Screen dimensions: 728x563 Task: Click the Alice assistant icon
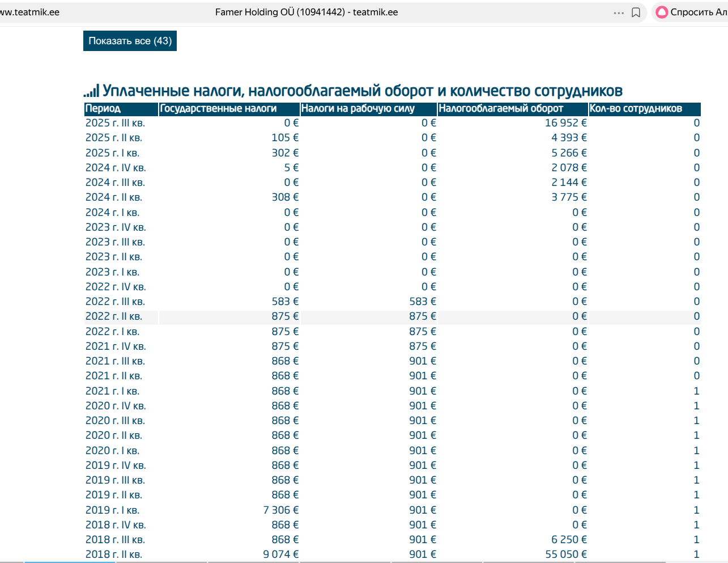[662, 12]
